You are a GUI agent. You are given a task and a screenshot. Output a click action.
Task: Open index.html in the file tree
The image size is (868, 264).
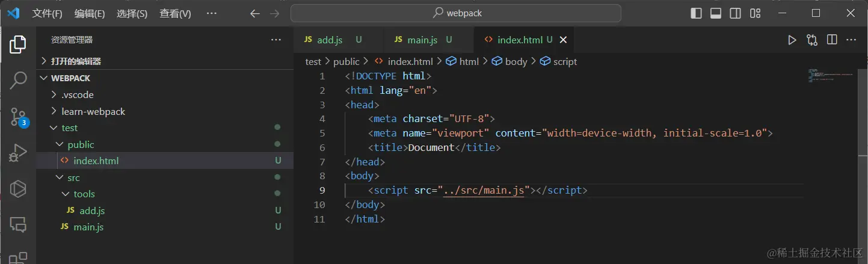pyautogui.click(x=165, y=161)
